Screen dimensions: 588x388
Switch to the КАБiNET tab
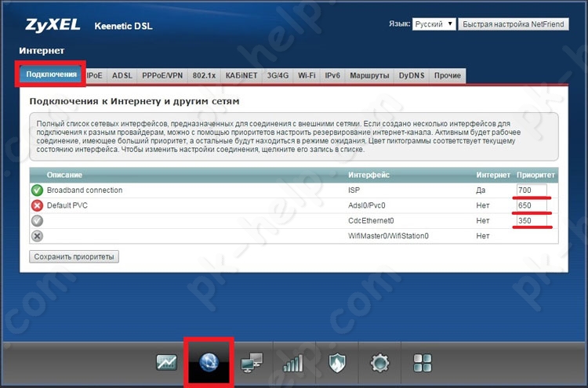point(241,76)
